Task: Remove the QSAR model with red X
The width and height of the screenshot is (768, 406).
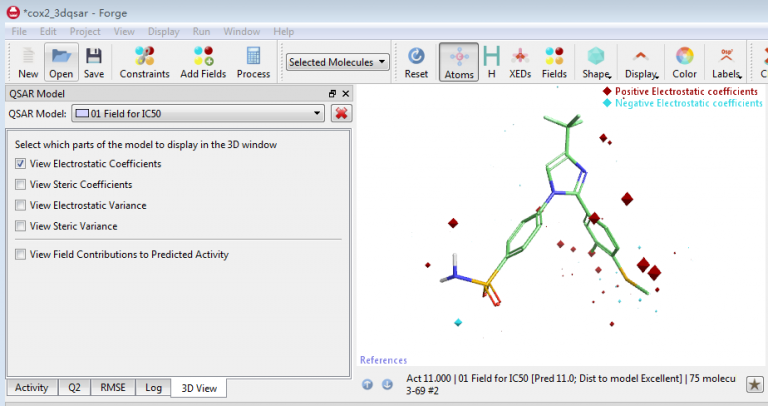Action: 341,113
